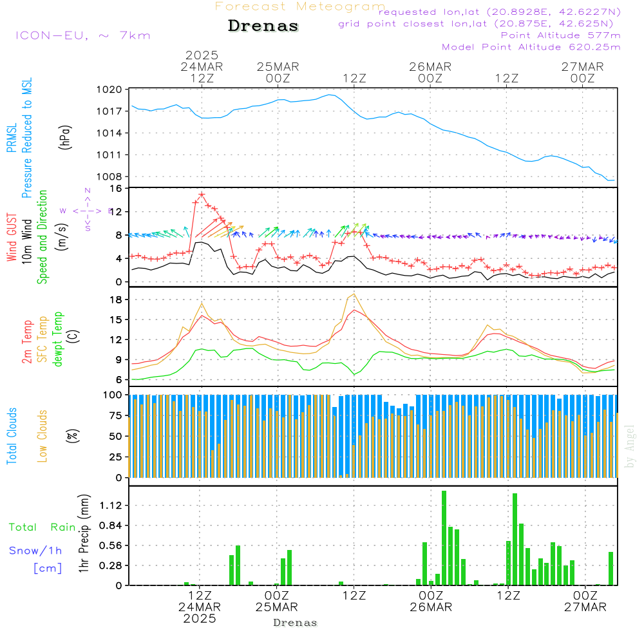Select the Forecast Meteogram heading
The image size is (644, 644).
tap(299, 6)
